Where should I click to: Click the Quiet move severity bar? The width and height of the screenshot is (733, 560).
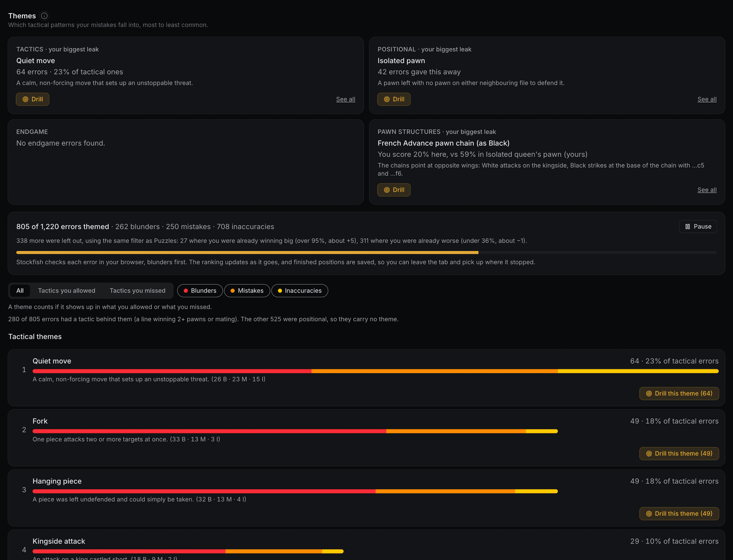tap(376, 371)
